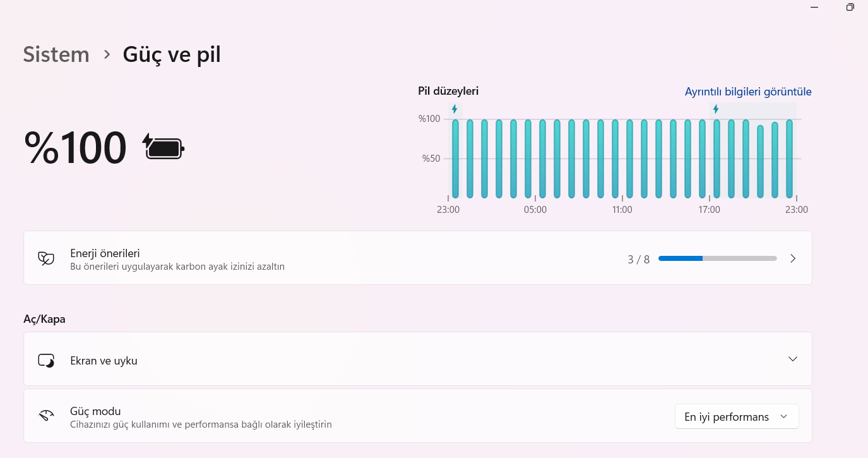
Task: Click the shortest bar in battery chart
Action: coord(760,161)
